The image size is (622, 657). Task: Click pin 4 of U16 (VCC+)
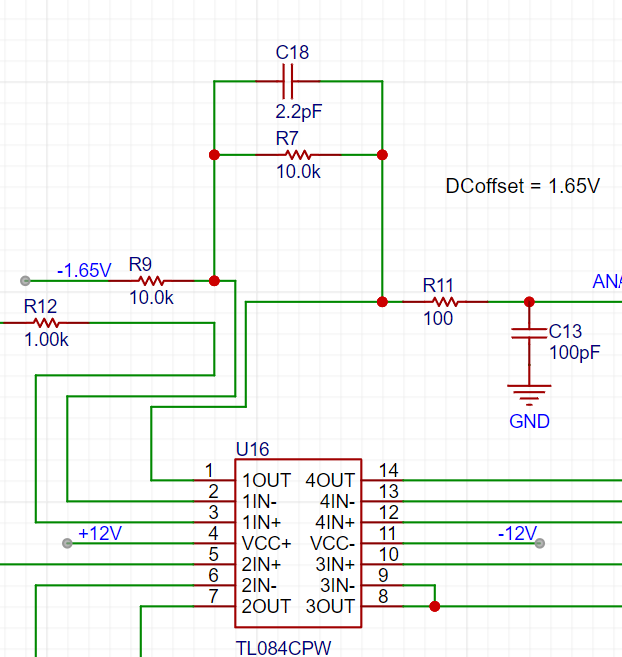214,543
